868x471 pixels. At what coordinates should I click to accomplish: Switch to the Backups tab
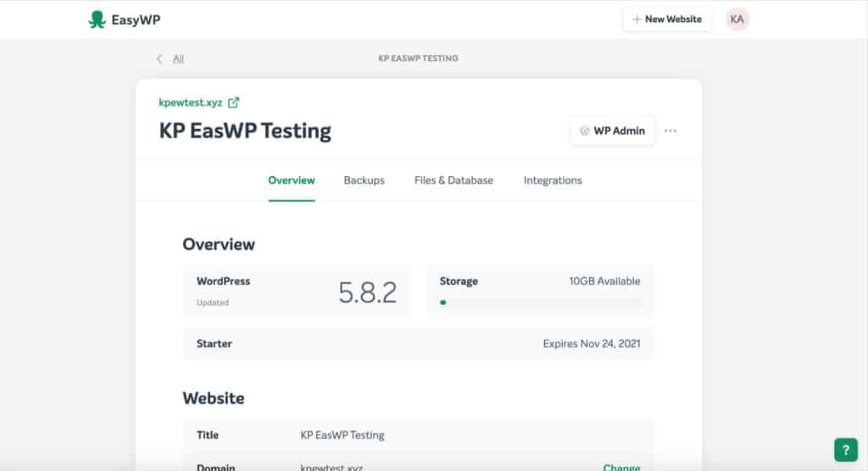coord(364,180)
